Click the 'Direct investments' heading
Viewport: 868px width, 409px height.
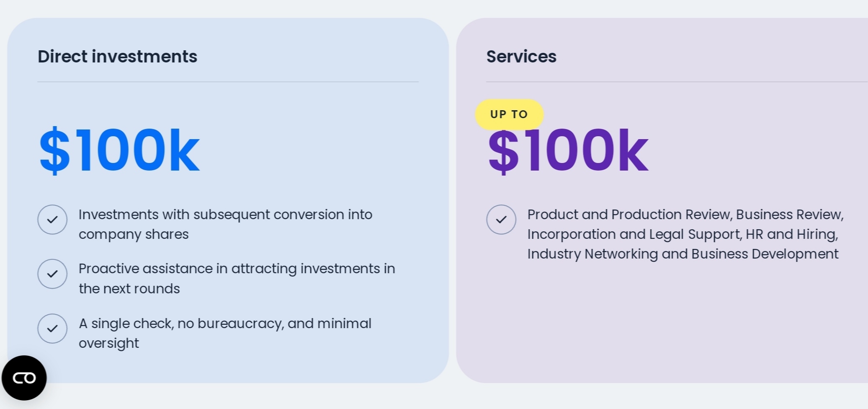pyautogui.click(x=117, y=57)
